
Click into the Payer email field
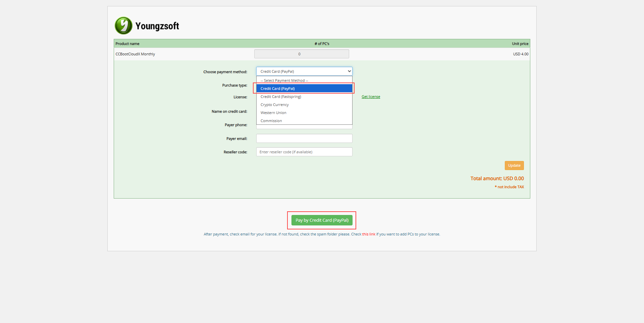304,139
